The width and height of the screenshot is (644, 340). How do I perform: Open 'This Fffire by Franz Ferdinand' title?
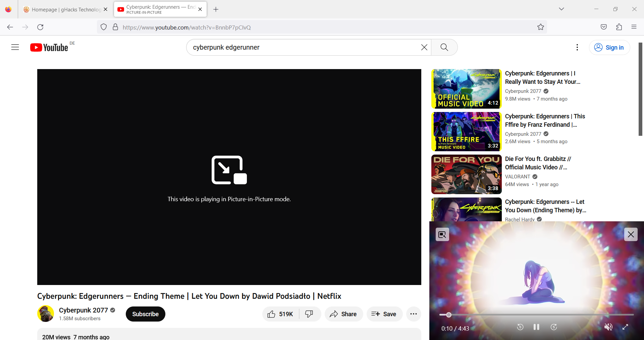click(x=545, y=120)
